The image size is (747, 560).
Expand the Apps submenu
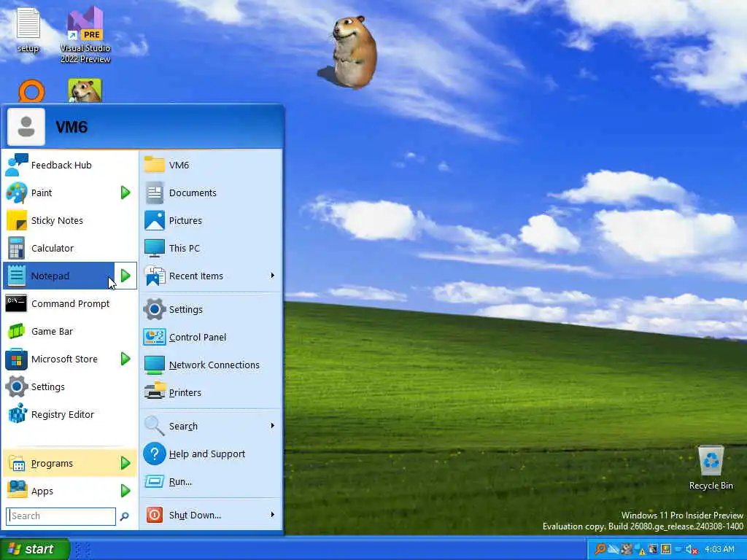(125, 491)
